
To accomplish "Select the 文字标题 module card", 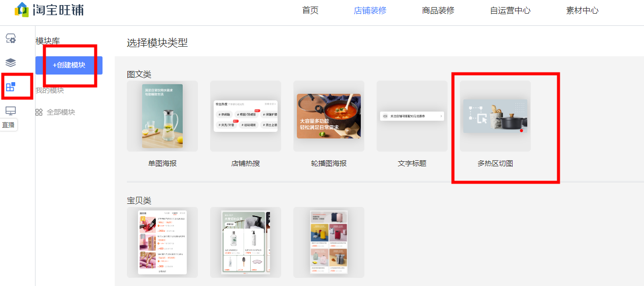I will [x=412, y=116].
